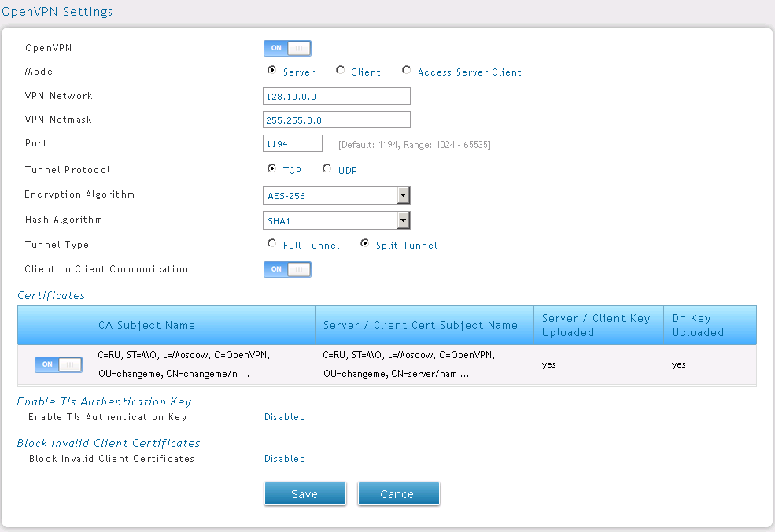The image size is (775, 532).
Task: Open the Hash Algorithm dropdown
Action: (x=337, y=220)
